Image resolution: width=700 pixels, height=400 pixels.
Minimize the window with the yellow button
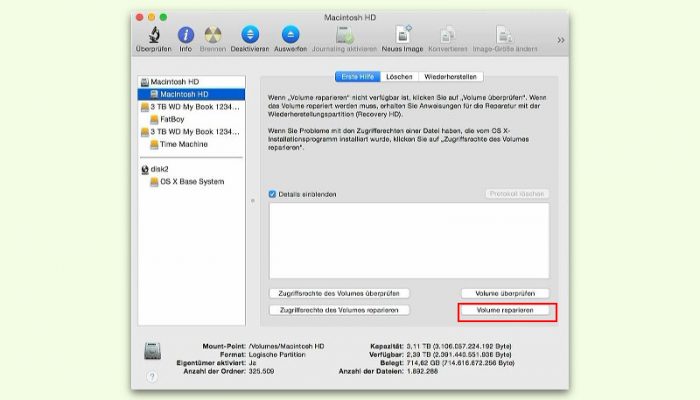click(x=152, y=17)
